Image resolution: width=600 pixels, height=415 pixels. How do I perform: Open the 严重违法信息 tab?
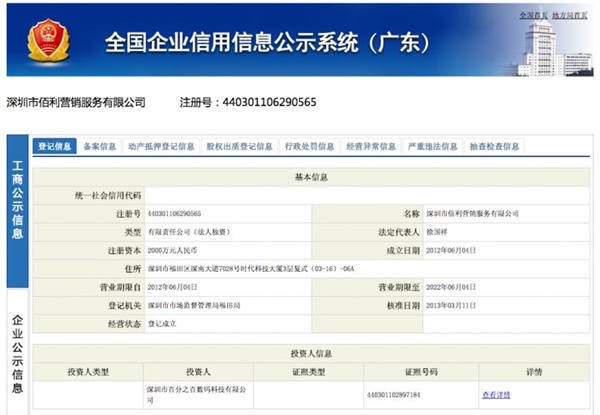click(x=431, y=147)
